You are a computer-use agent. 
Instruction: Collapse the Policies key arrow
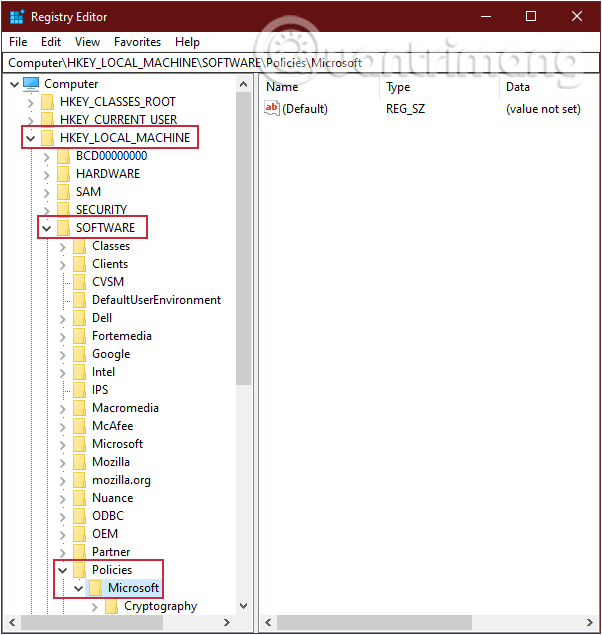pos(62,570)
